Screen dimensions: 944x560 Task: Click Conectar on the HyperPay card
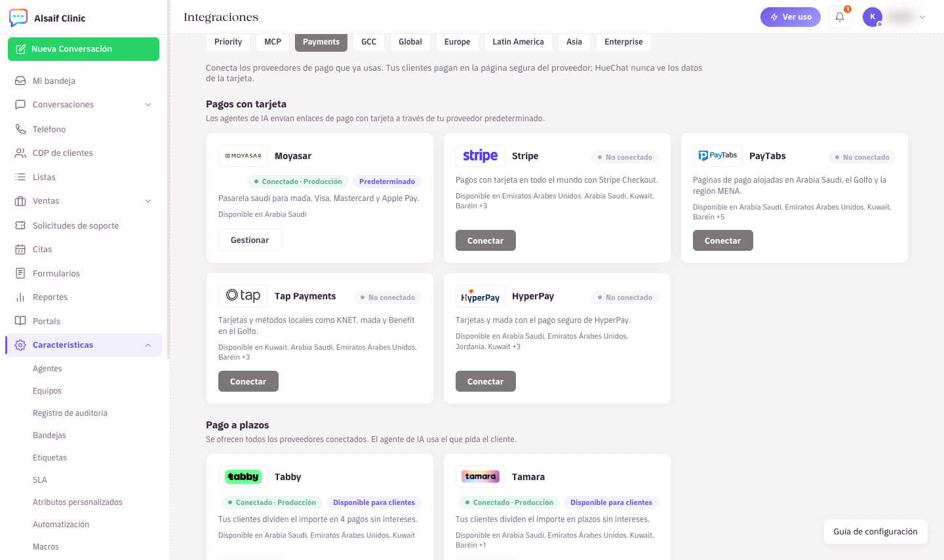(x=486, y=381)
